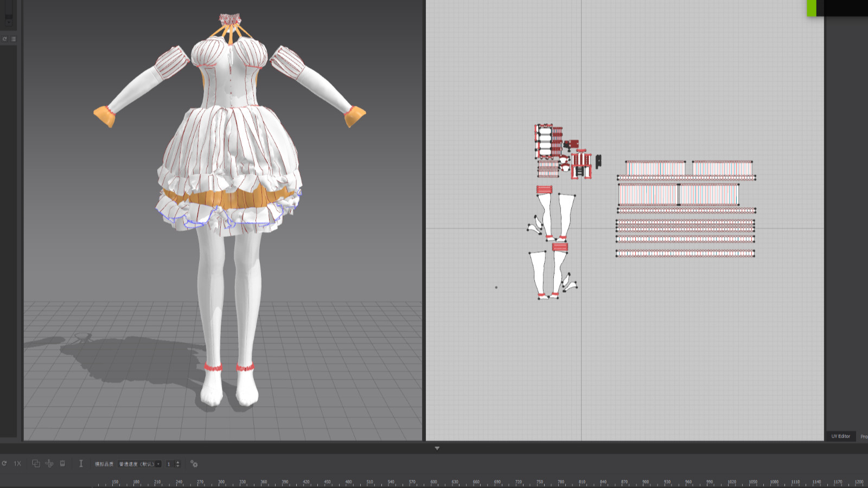Screen dimensions: 868x488
Task: Open the partially visible Pro tab
Action: [x=863, y=436]
